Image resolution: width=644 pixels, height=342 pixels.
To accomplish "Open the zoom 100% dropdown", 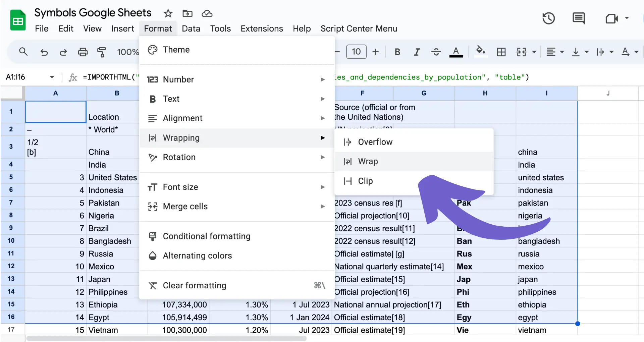I will click(128, 52).
